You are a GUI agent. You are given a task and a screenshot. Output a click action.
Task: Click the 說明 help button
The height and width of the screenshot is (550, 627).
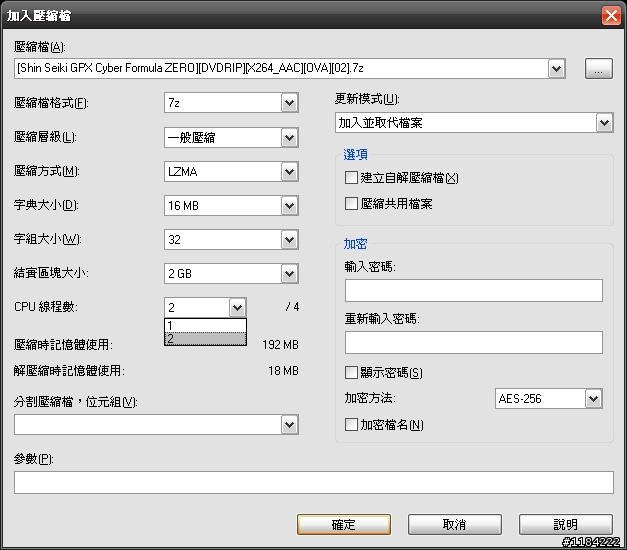(x=565, y=524)
